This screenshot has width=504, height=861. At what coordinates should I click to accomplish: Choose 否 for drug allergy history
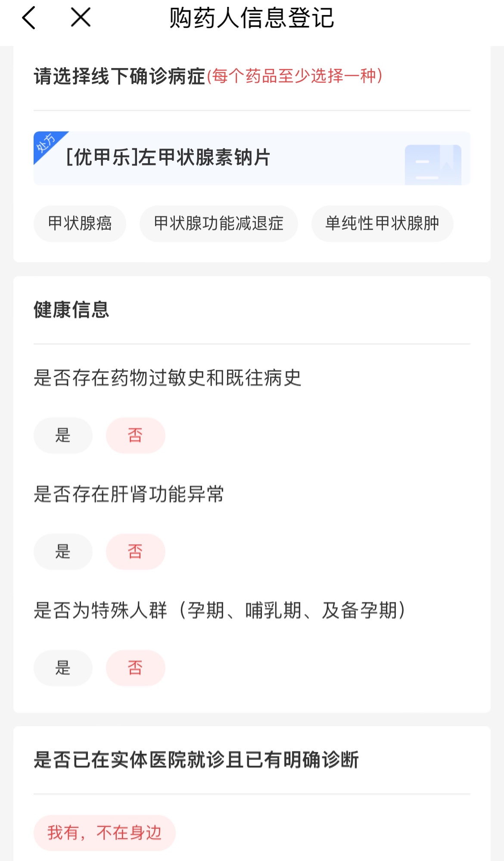click(135, 435)
